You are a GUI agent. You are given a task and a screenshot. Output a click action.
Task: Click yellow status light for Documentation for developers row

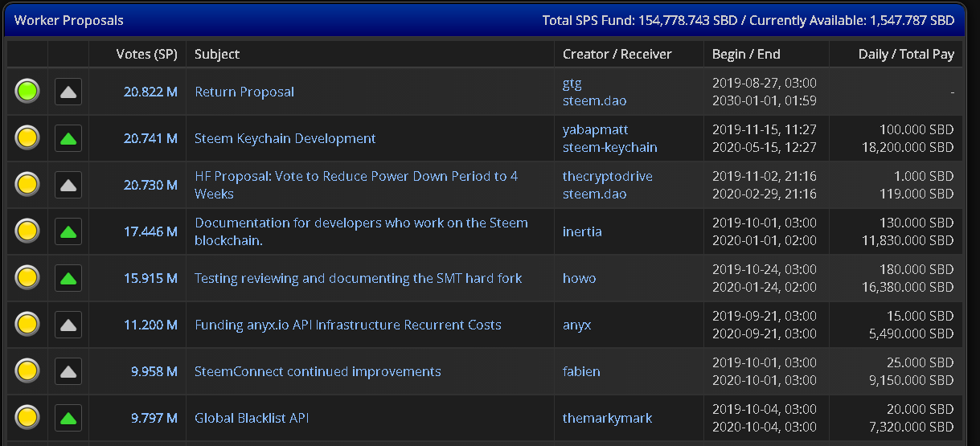click(x=27, y=231)
